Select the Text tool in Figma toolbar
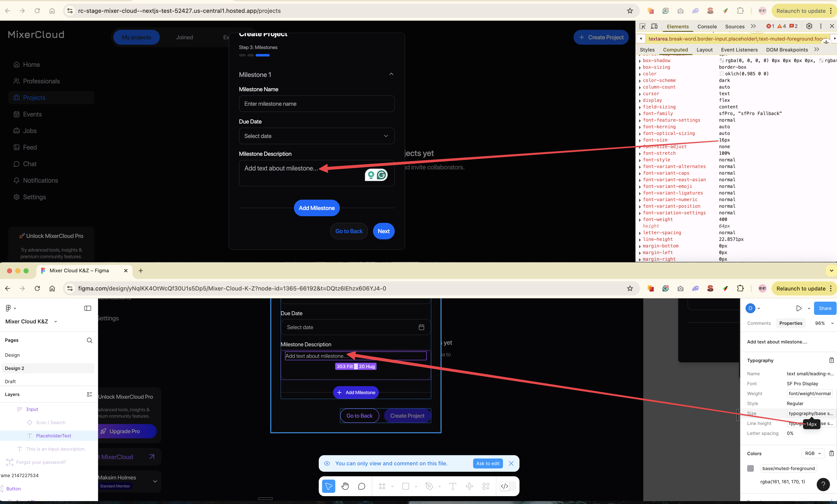837x504 pixels. point(452,486)
